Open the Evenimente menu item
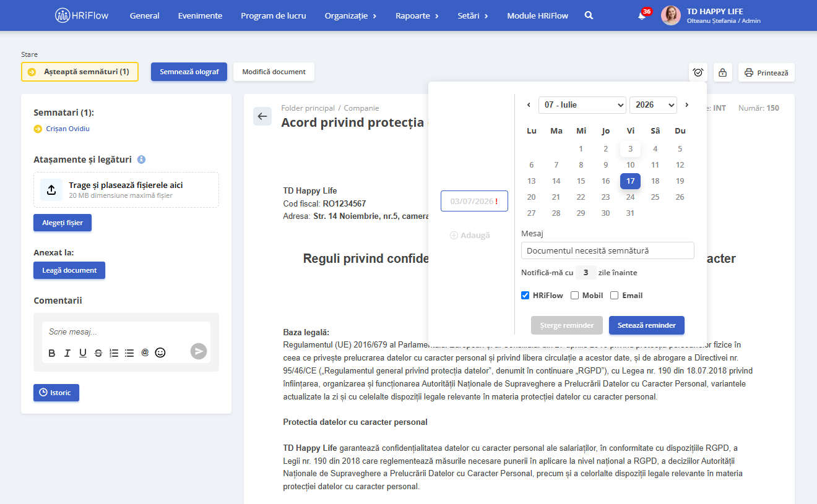Image resolution: width=817 pixels, height=504 pixels. (x=200, y=15)
